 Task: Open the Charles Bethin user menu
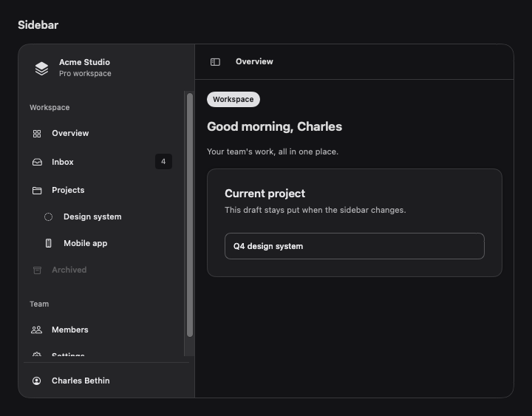[x=106, y=381]
